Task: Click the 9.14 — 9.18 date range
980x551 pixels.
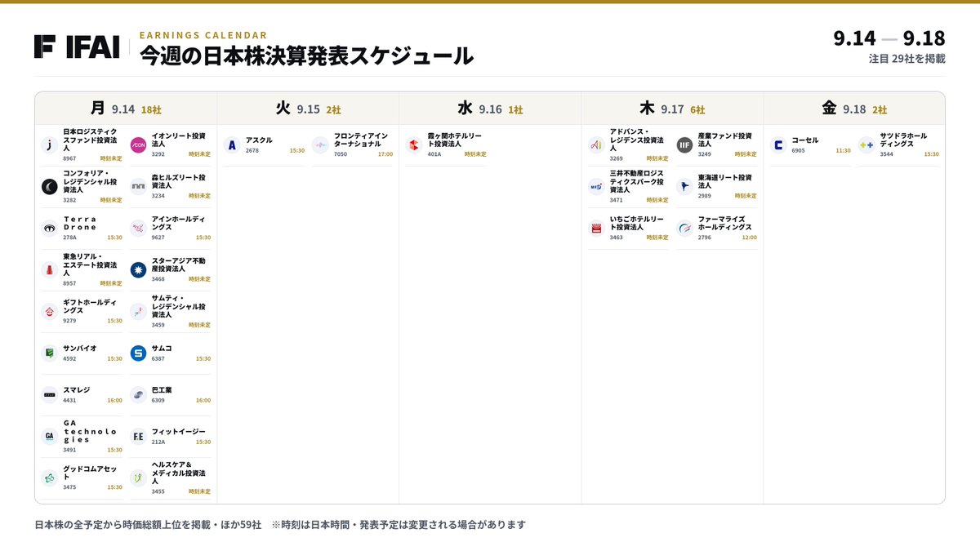Action: click(x=889, y=38)
